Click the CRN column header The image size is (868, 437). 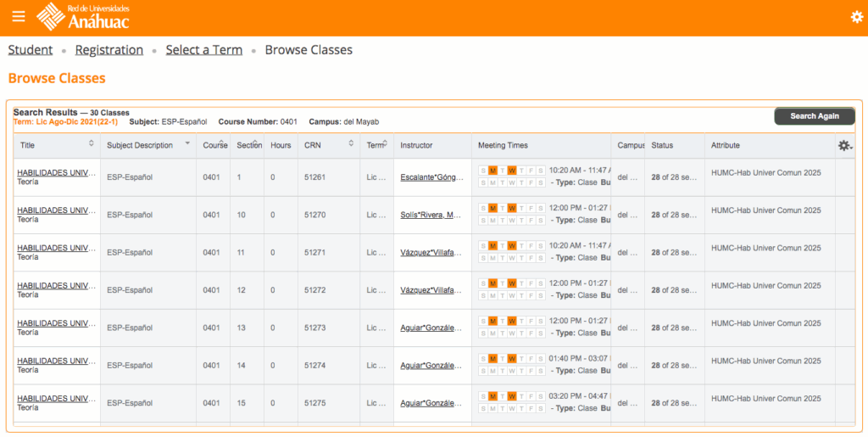[313, 145]
